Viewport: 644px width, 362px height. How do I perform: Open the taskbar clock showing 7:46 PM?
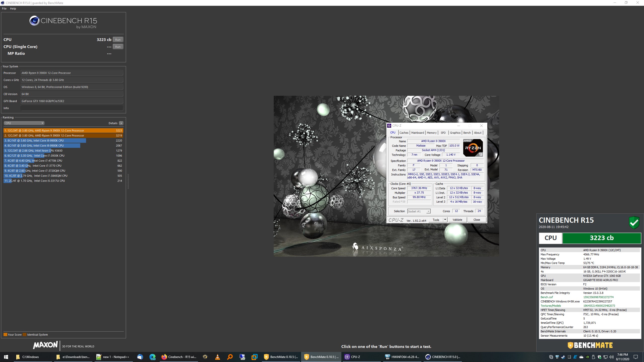622,357
